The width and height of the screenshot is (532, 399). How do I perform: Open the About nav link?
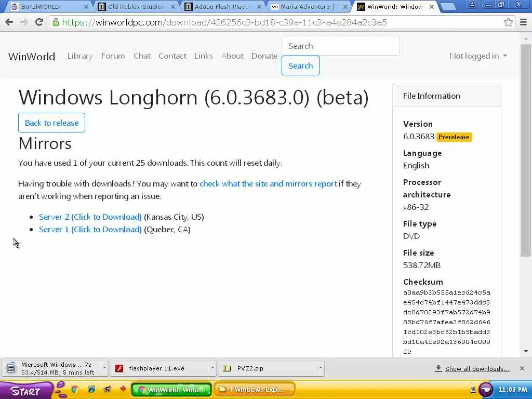coord(232,56)
